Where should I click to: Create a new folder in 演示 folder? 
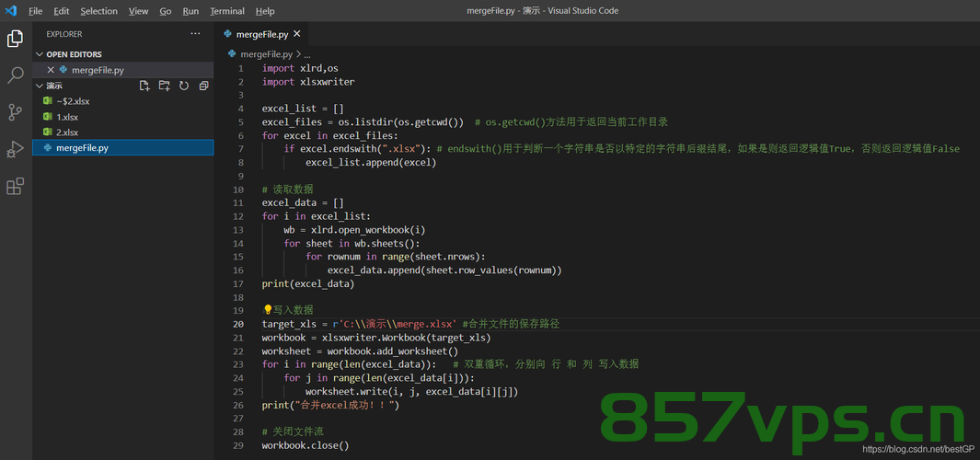click(165, 86)
